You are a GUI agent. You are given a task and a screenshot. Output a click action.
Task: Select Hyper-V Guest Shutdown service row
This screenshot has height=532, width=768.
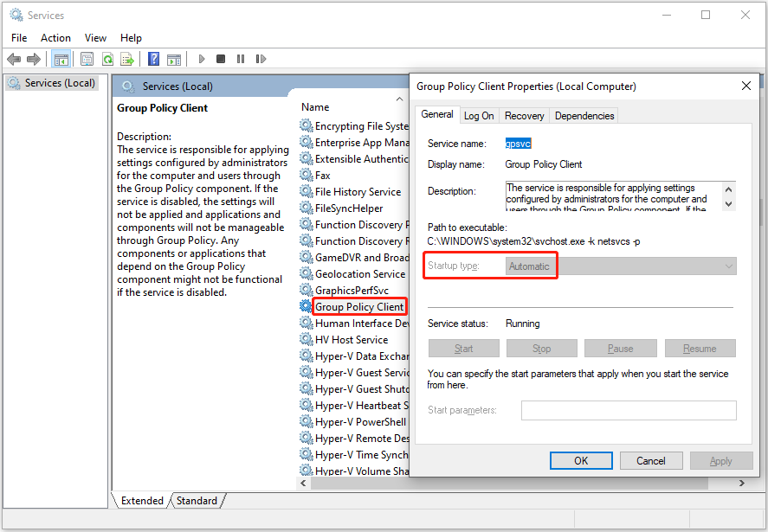click(x=354, y=388)
